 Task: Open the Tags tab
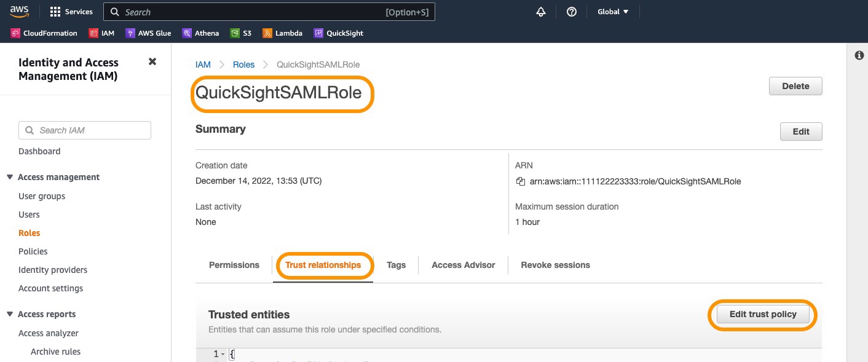(x=397, y=265)
